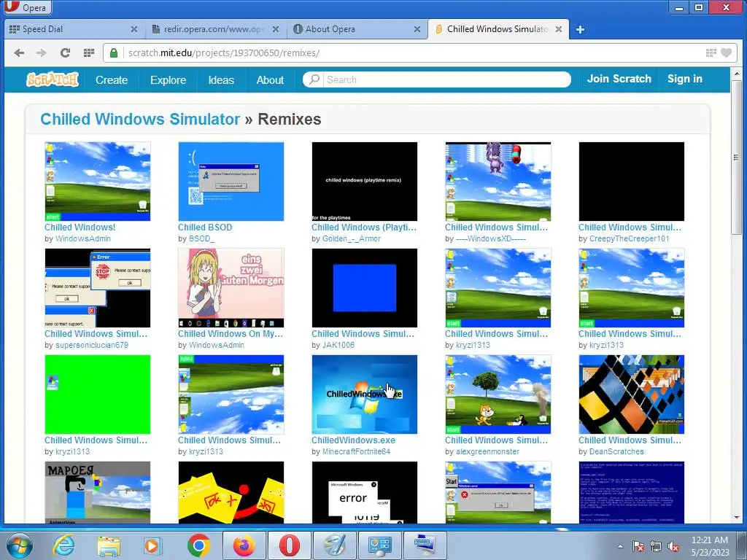Visit author alexgreenmonster profile

(488, 451)
